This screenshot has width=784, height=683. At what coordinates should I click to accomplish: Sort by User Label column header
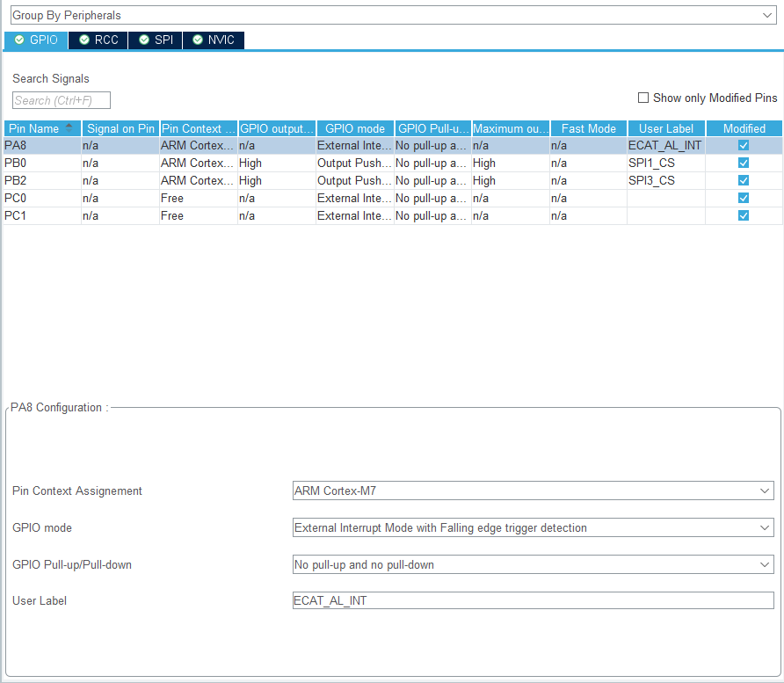pyautogui.click(x=666, y=128)
